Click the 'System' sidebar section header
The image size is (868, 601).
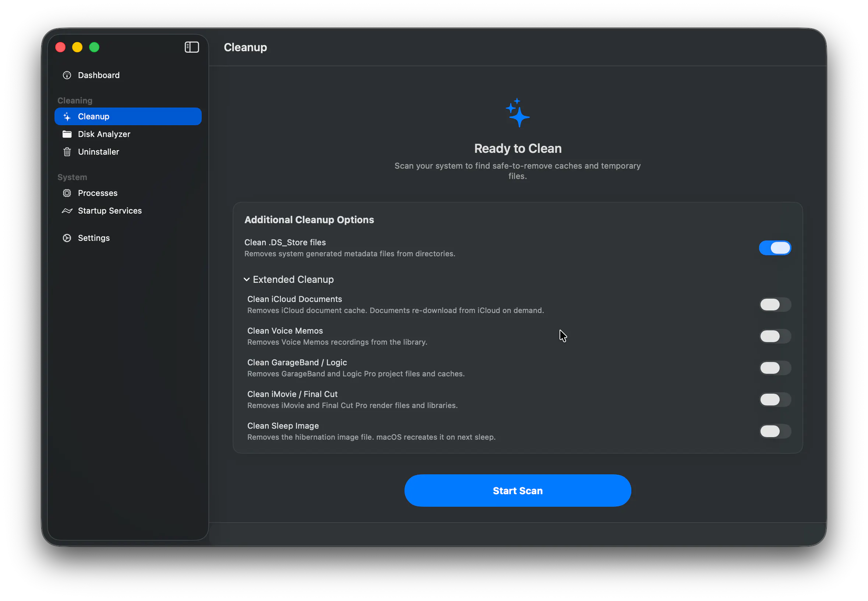[72, 177]
